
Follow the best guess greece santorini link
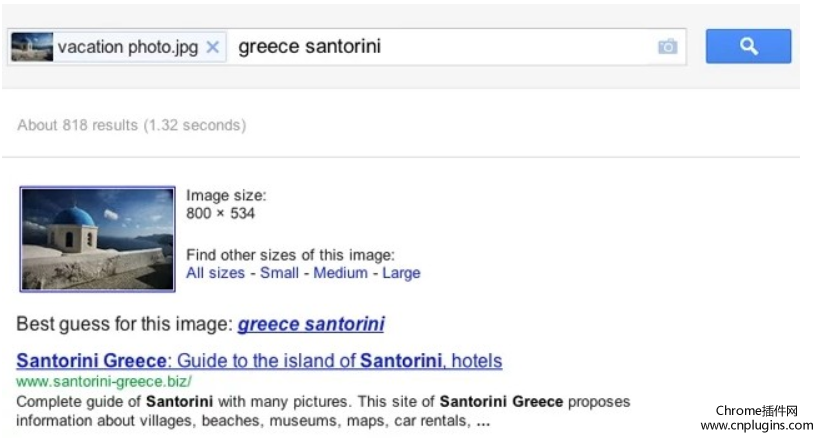click(x=311, y=324)
